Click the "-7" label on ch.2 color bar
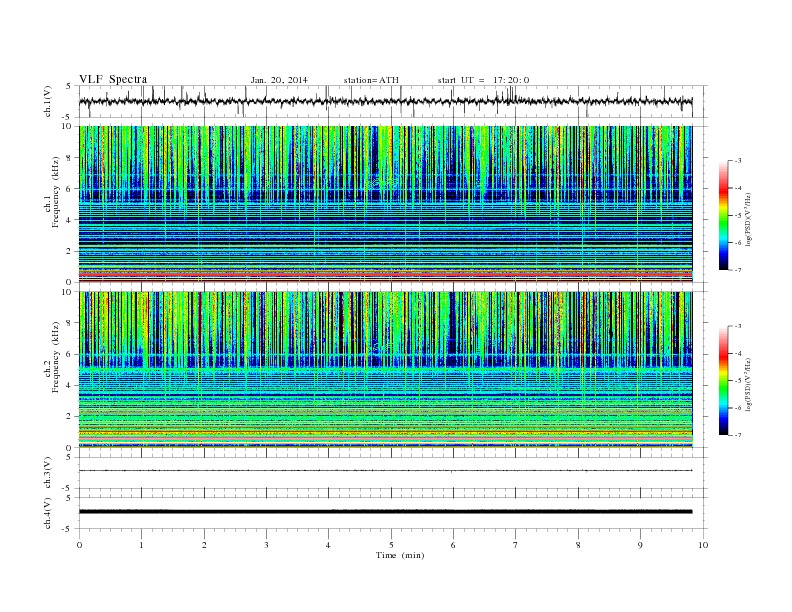The width and height of the screenshot is (792, 612). click(738, 435)
